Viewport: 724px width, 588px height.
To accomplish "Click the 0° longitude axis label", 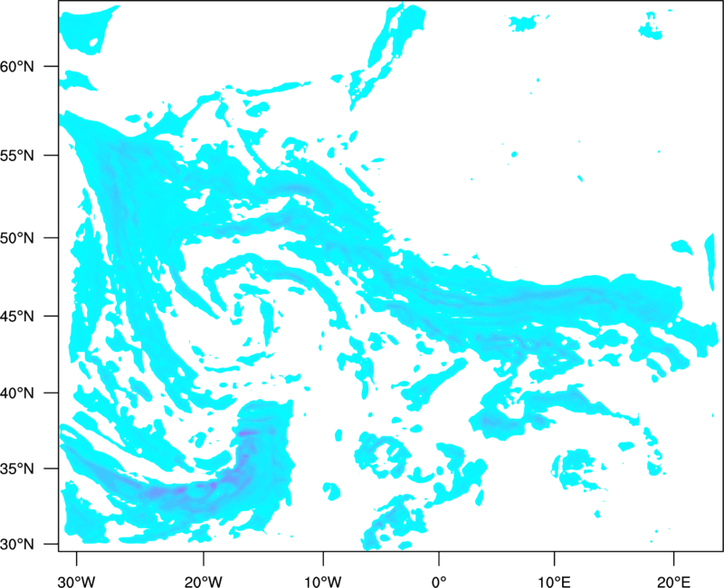I will coord(439,582).
